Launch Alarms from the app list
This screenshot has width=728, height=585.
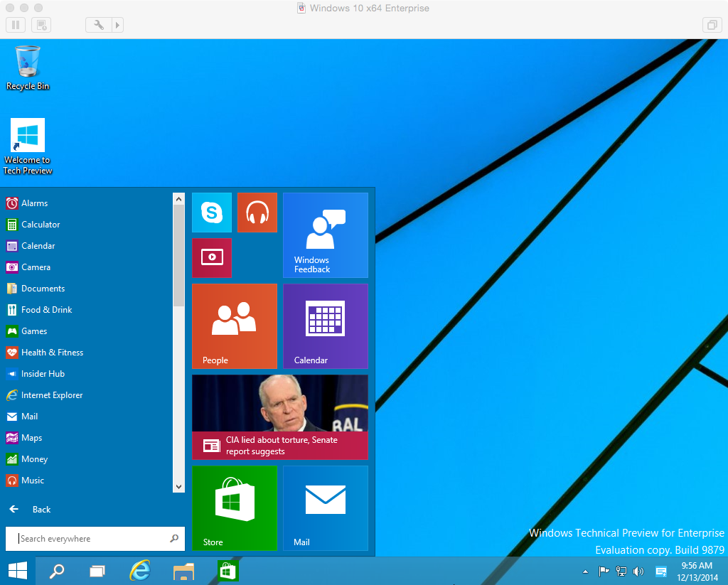(86, 203)
